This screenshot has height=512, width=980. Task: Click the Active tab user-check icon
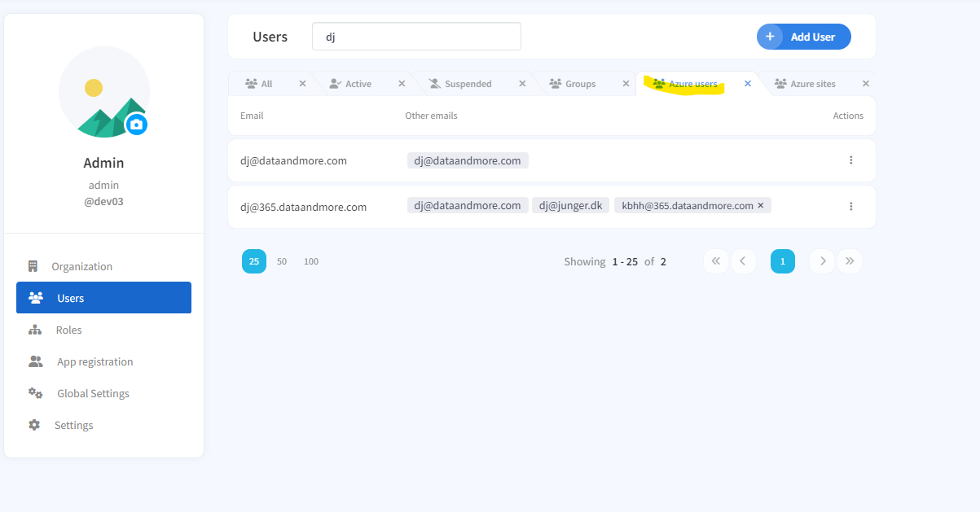point(335,84)
